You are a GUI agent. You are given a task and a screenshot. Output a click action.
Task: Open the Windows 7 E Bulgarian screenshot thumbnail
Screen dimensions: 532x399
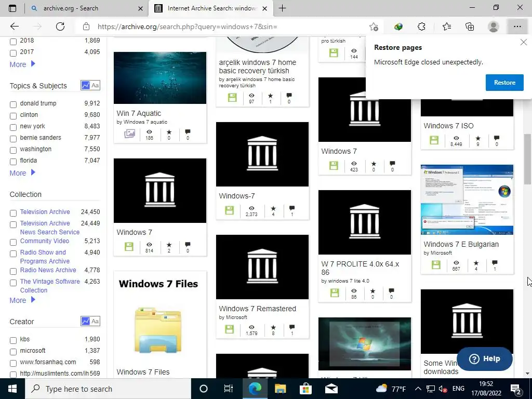point(467,199)
